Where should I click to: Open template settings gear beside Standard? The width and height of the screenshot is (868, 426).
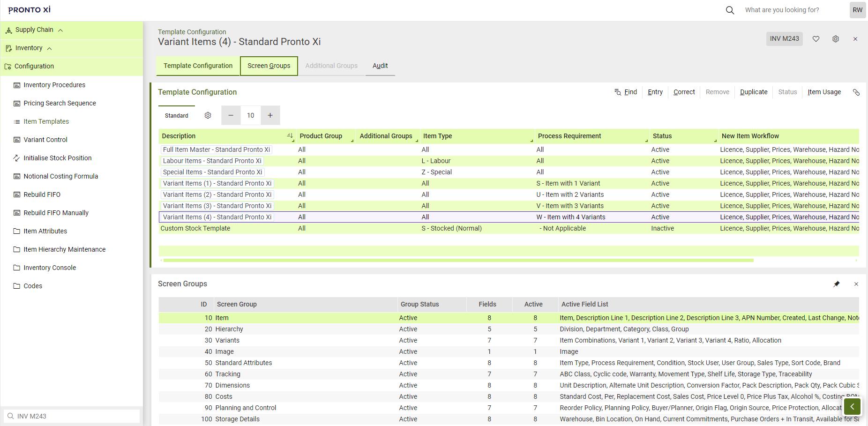(x=208, y=115)
